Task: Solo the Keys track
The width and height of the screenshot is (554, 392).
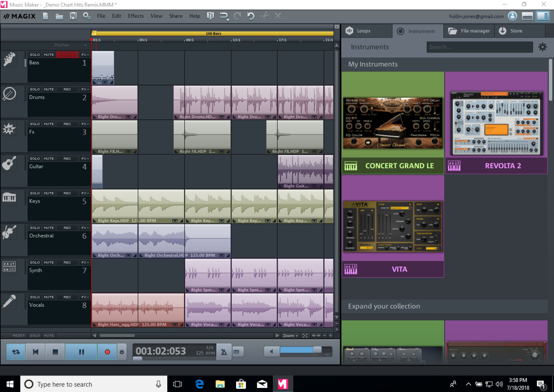Action: coord(34,193)
